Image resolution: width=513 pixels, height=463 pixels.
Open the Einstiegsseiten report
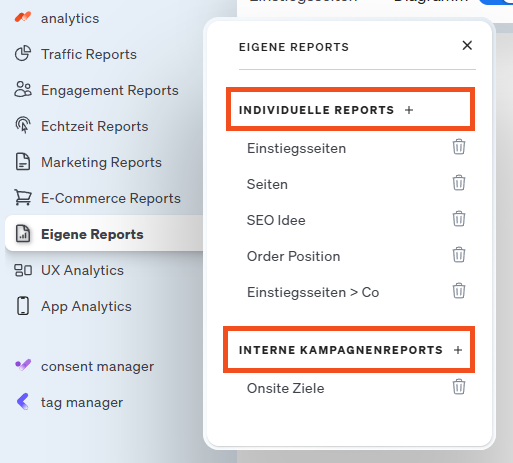point(296,148)
